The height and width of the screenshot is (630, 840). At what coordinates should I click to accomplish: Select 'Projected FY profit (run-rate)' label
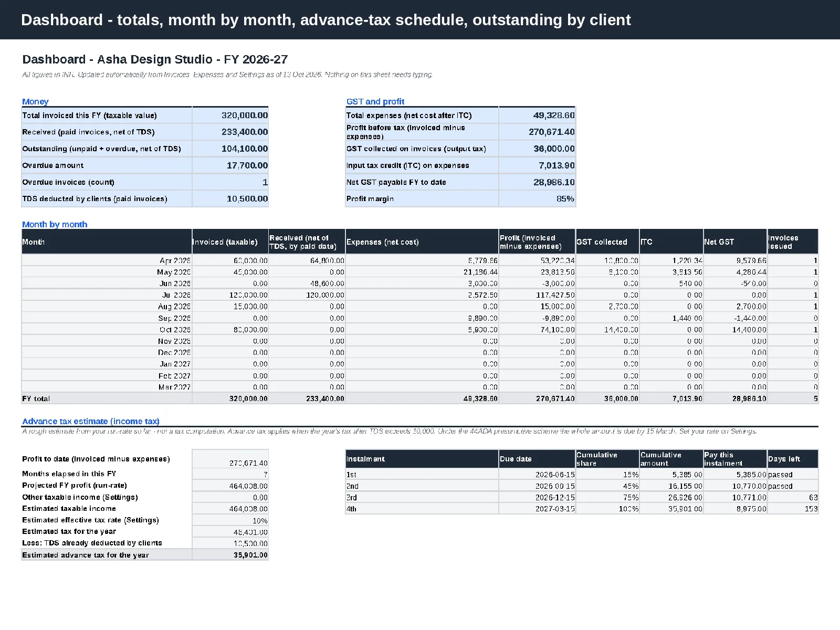coord(75,486)
